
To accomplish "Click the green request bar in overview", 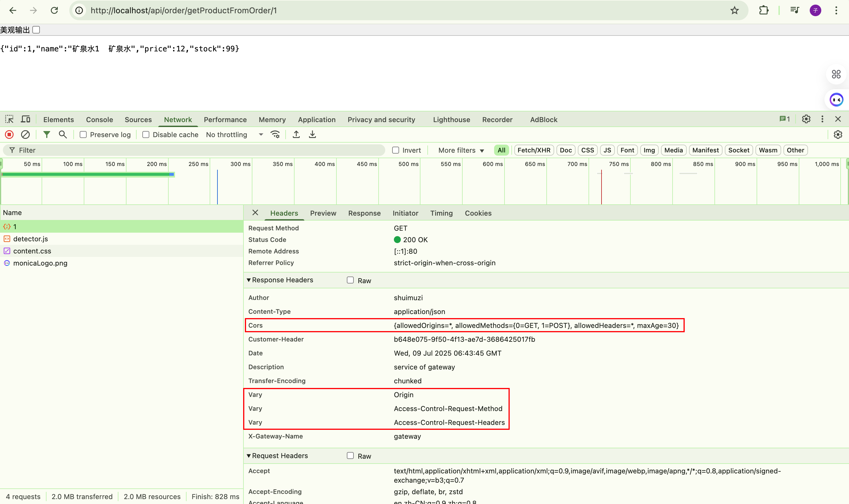I will pos(88,174).
